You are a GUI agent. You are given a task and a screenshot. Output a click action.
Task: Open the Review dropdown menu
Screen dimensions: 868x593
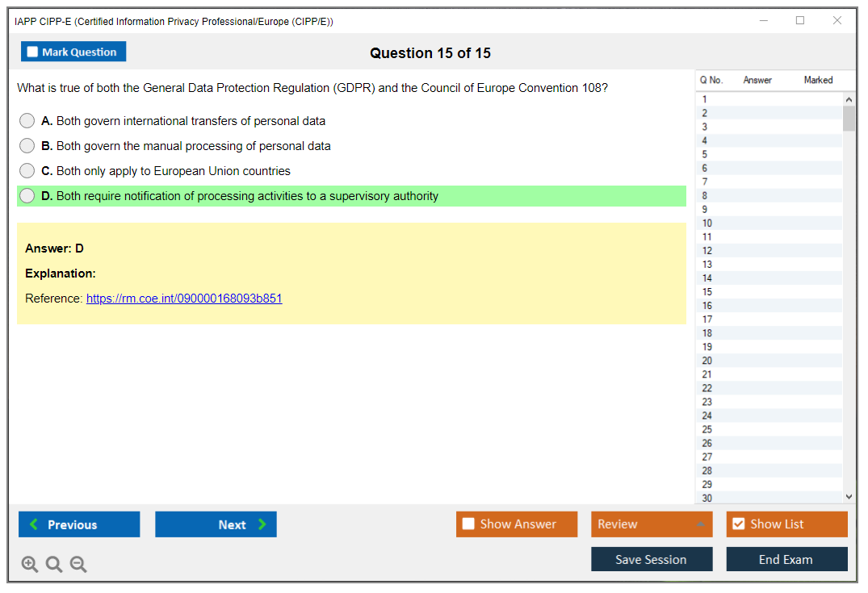[x=652, y=524]
